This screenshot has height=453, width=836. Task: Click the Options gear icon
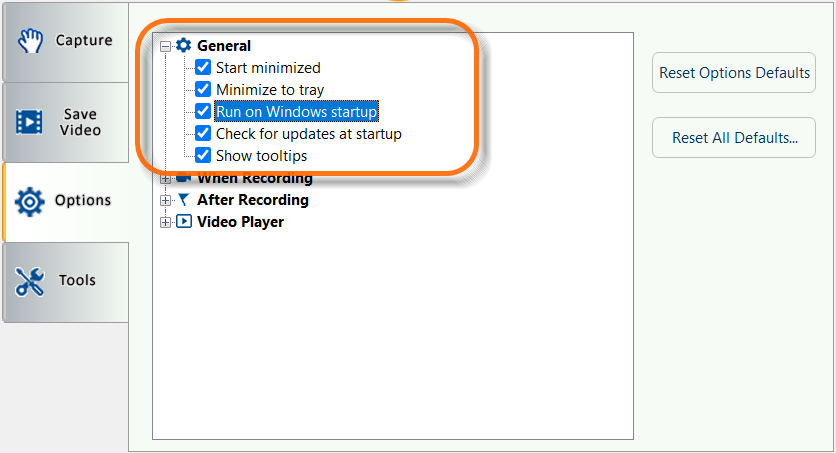pos(30,201)
